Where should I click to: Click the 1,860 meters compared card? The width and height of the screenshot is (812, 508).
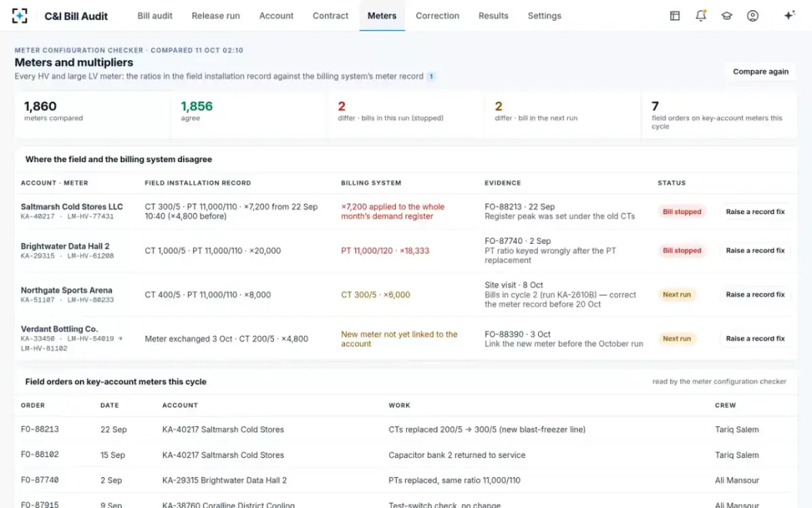[93, 114]
